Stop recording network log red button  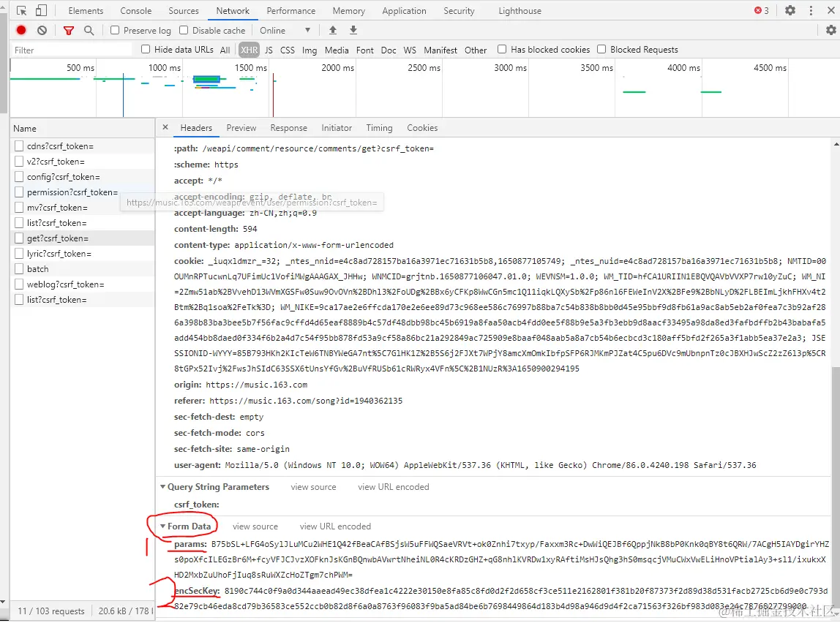[21, 31]
